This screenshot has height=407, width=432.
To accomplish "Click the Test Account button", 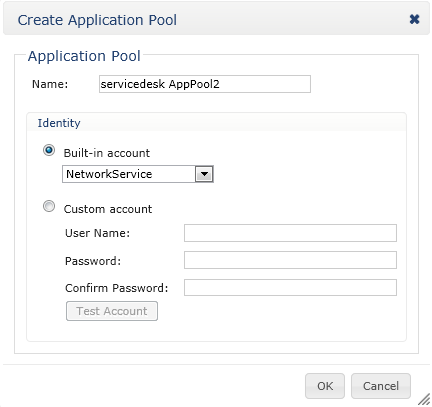I will pyautogui.click(x=112, y=311).
